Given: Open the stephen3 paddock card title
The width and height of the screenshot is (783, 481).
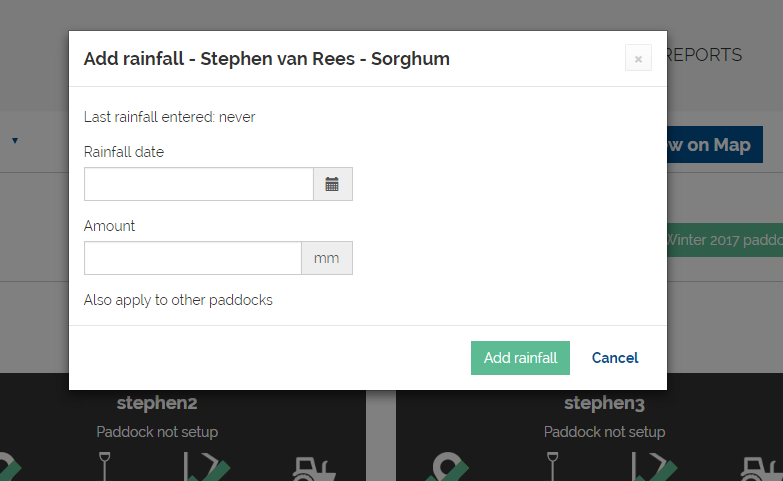Looking at the screenshot, I should tap(604, 403).
